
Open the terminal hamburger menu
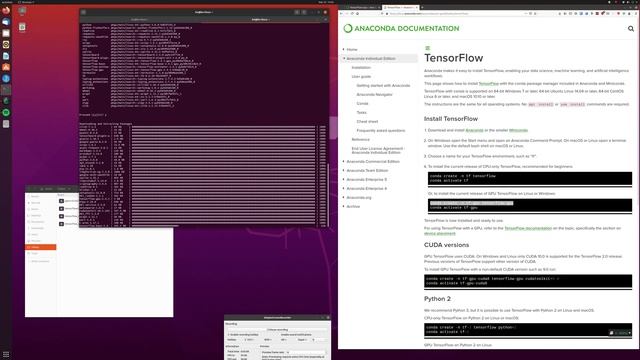(x=304, y=12)
